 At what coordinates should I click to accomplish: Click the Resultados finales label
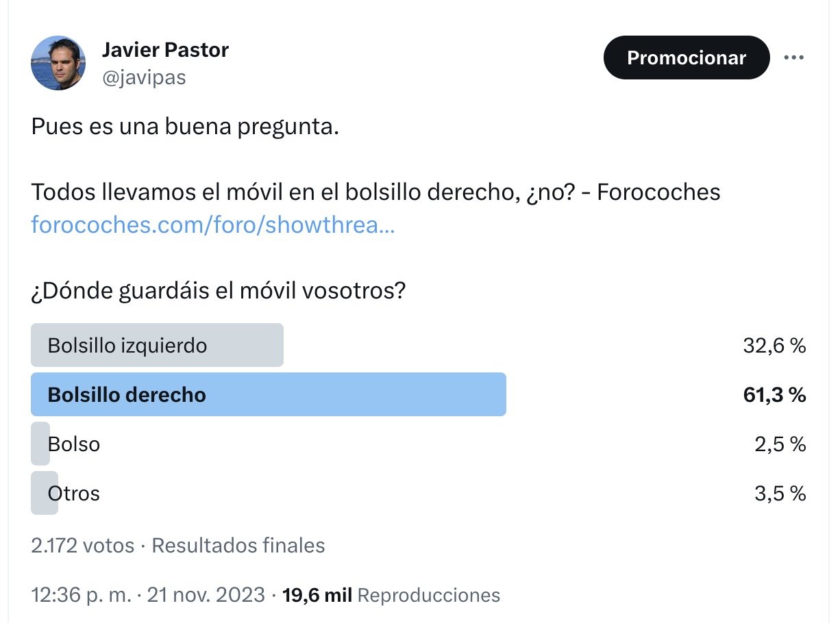[238, 546]
